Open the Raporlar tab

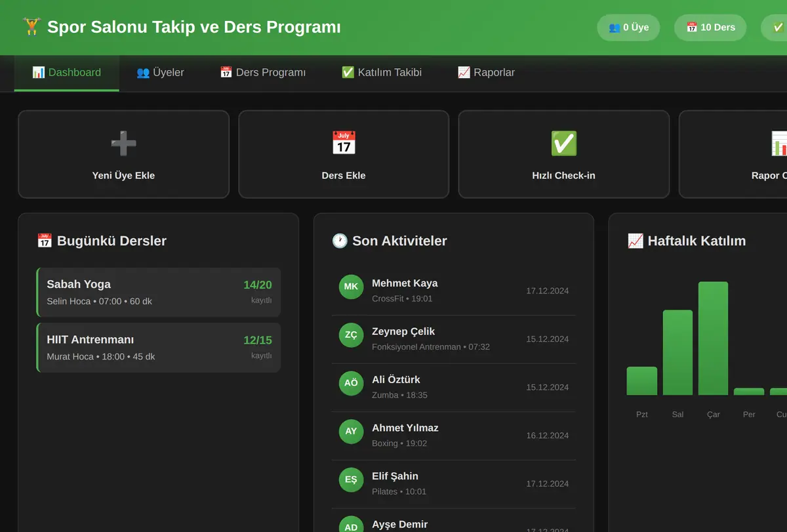(486, 73)
